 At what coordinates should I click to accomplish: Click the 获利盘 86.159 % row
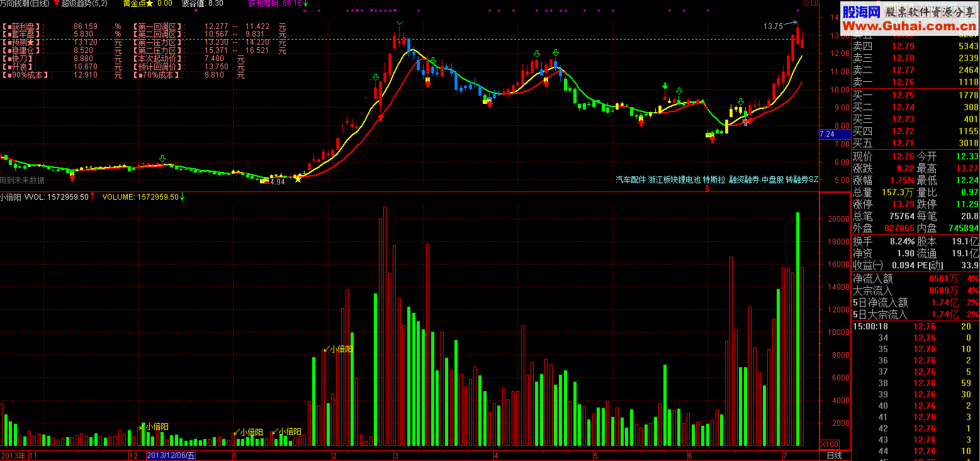point(62,27)
